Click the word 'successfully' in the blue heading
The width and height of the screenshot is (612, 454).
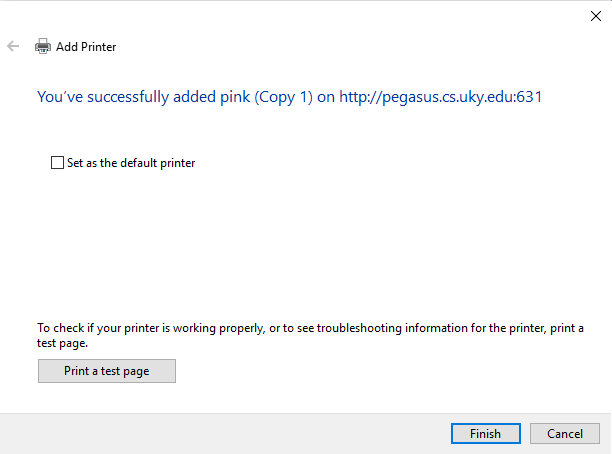coord(128,97)
